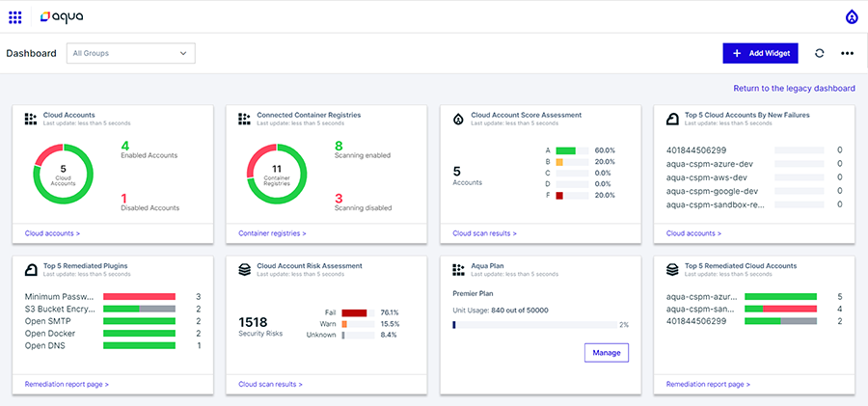Click the Top 5 Remediated Cloud Accounts icon
This screenshot has height=406, width=868.
click(x=672, y=270)
